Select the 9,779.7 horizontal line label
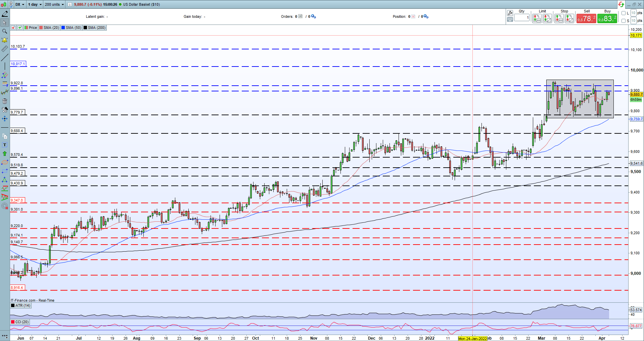644x341 pixels. [17, 112]
